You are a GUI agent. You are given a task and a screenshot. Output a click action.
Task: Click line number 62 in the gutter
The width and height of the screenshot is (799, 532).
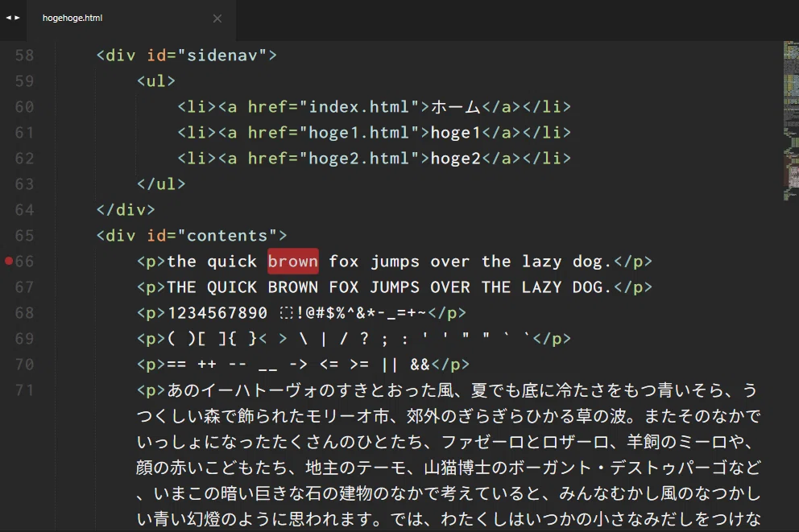coord(24,159)
